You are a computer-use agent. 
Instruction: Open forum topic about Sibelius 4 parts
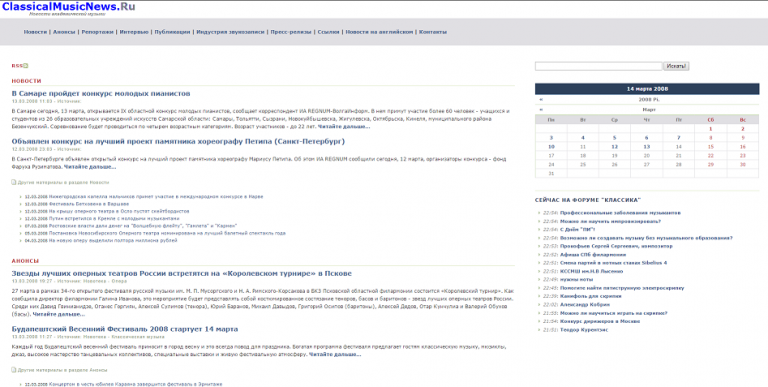(613, 263)
